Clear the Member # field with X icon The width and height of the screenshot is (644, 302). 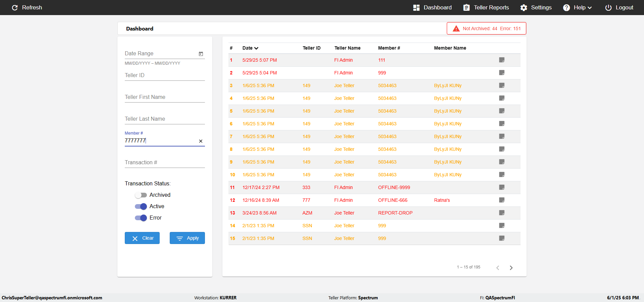coord(201,141)
